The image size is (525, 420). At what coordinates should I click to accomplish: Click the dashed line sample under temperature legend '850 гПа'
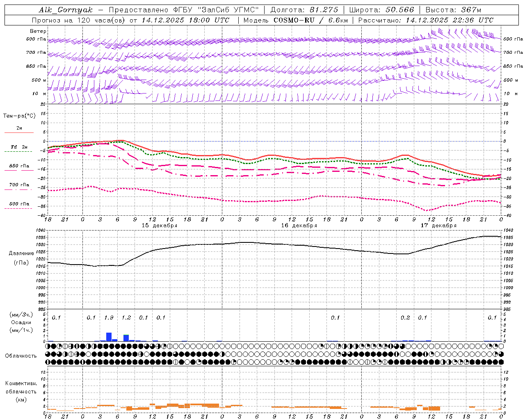[x=19, y=170]
